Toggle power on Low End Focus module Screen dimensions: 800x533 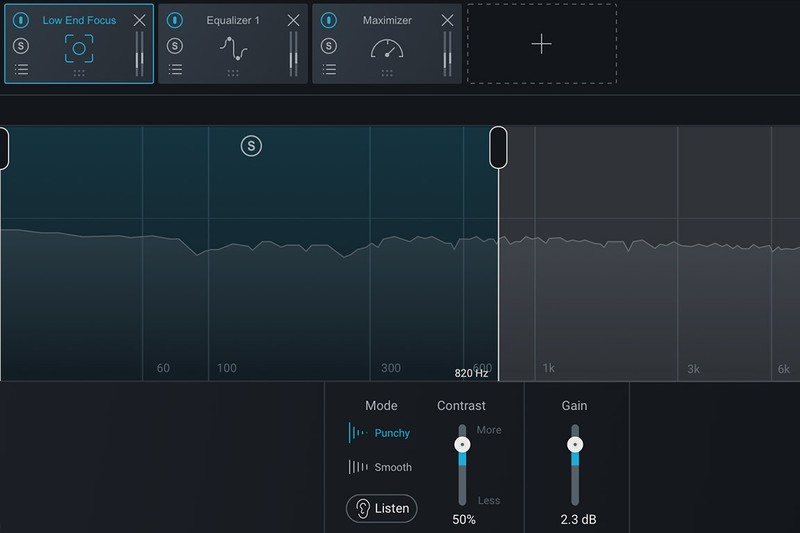[21, 20]
